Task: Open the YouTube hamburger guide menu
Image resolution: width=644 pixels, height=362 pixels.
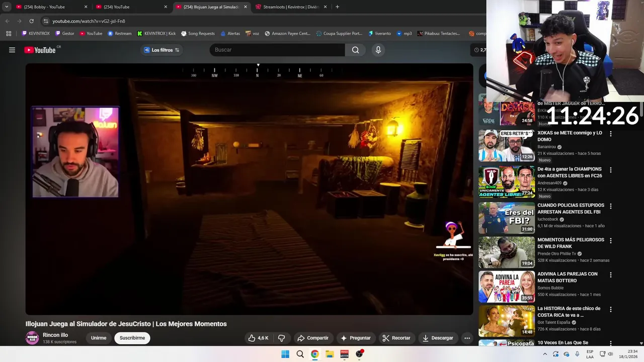Action: [12, 50]
